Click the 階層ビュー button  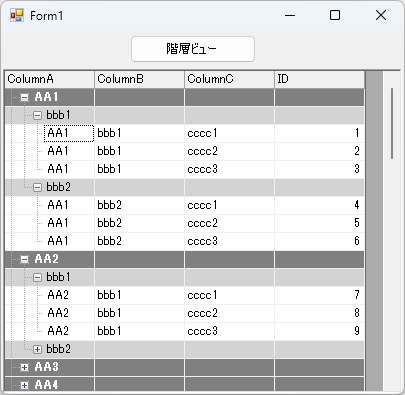[193, 49]
